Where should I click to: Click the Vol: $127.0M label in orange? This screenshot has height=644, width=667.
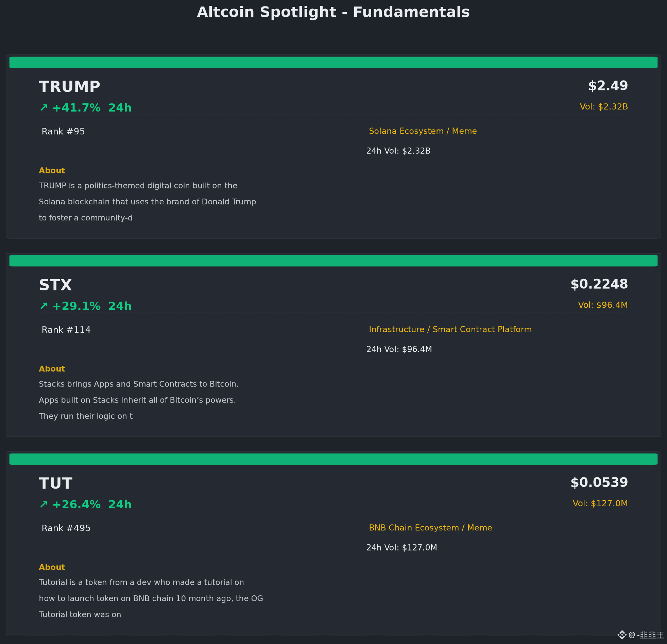(600, 504)
